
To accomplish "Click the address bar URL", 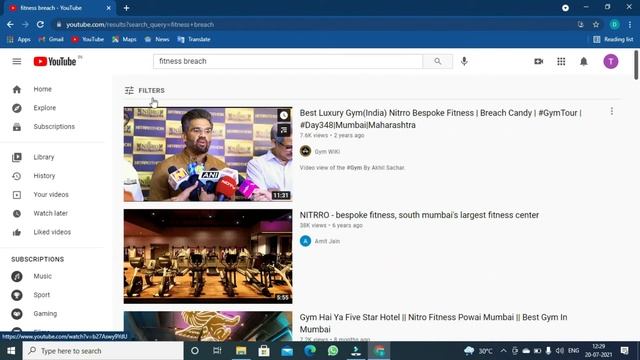I will [x=140, y=24].
